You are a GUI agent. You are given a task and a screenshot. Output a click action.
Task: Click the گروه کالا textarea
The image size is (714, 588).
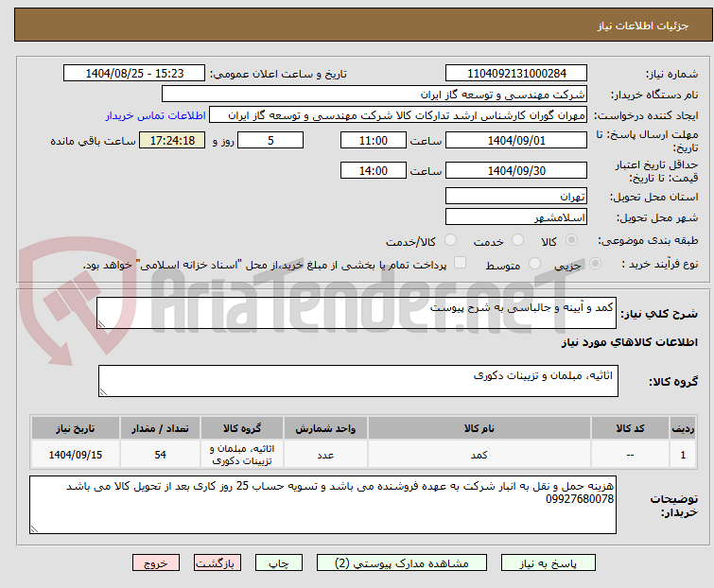(x=357, y=381)
